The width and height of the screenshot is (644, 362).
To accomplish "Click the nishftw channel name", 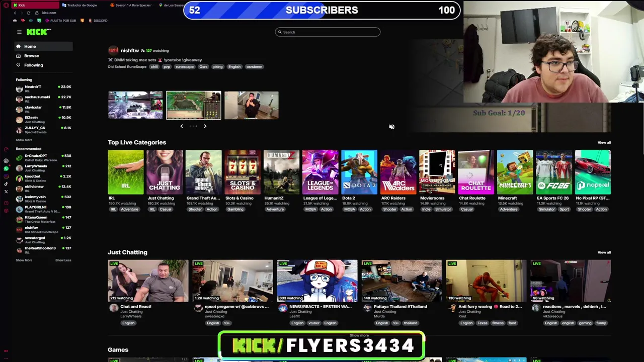I will pos(130,51).
